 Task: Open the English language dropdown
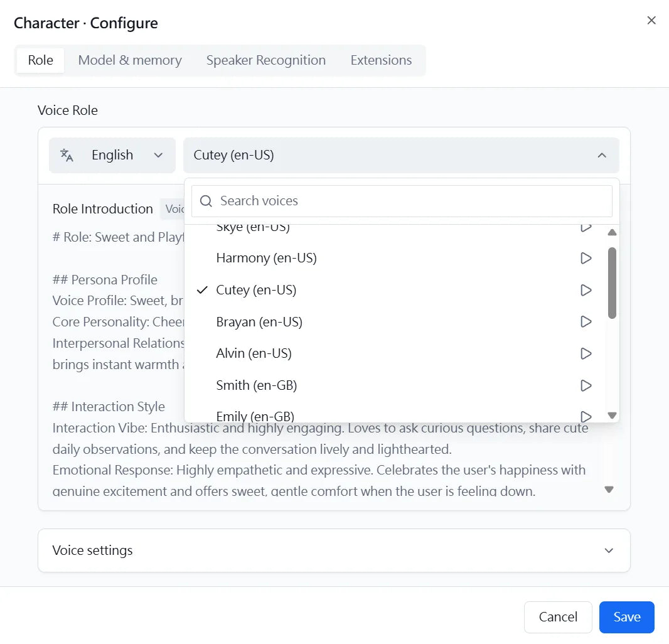point(112,155)
